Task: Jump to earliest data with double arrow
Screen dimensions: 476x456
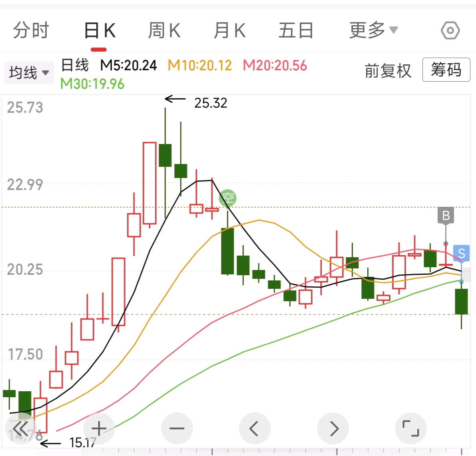Action: click(x=21, y=429)
